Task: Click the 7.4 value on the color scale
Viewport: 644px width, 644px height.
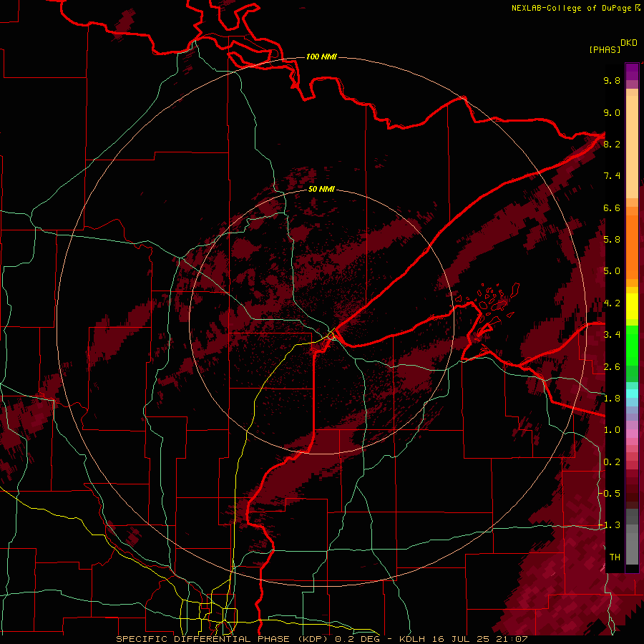Action: click(x=612, y=176)
